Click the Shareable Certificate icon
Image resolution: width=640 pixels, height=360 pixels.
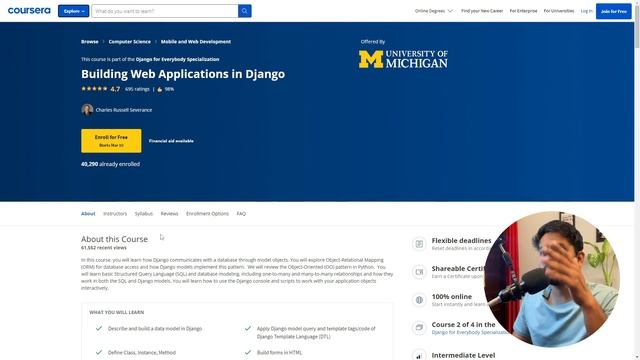[x=419, y=272]
